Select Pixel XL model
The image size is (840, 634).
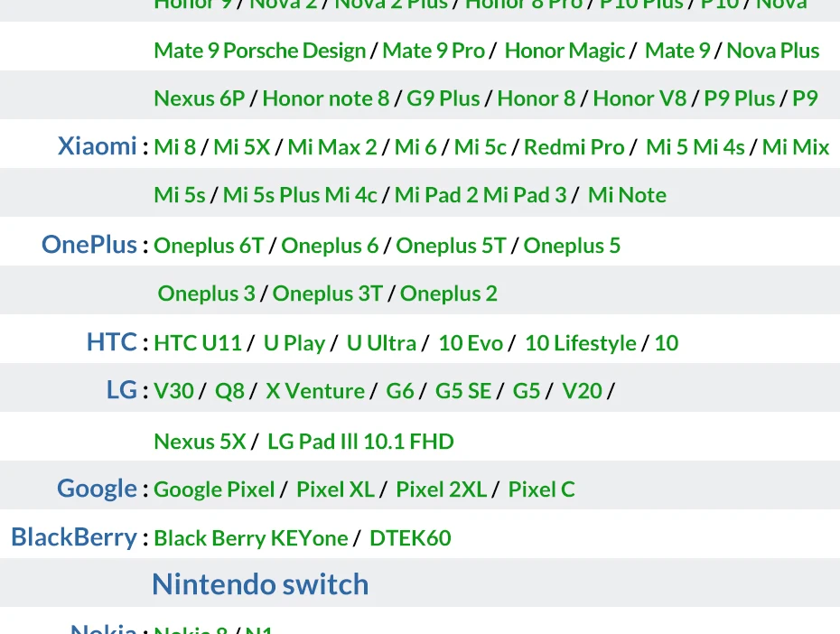pyautogui.click(x=335, y=489)
